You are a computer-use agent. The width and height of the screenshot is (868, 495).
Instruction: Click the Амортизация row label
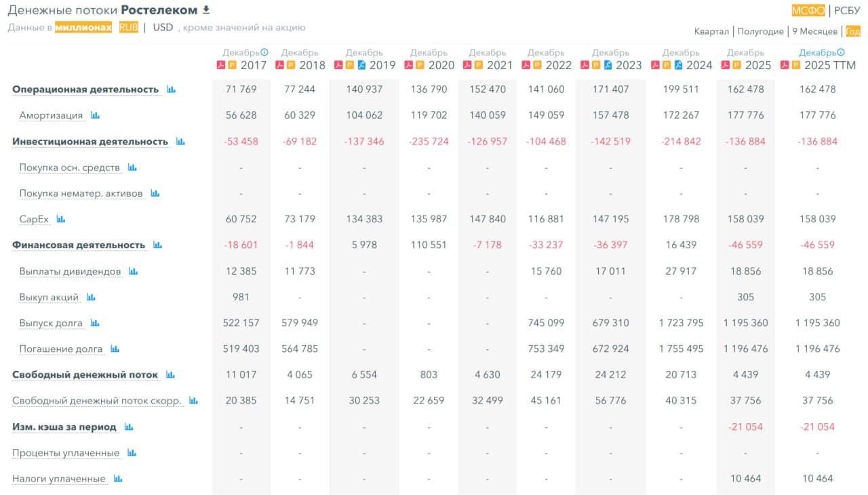click(x=51, y=115)
